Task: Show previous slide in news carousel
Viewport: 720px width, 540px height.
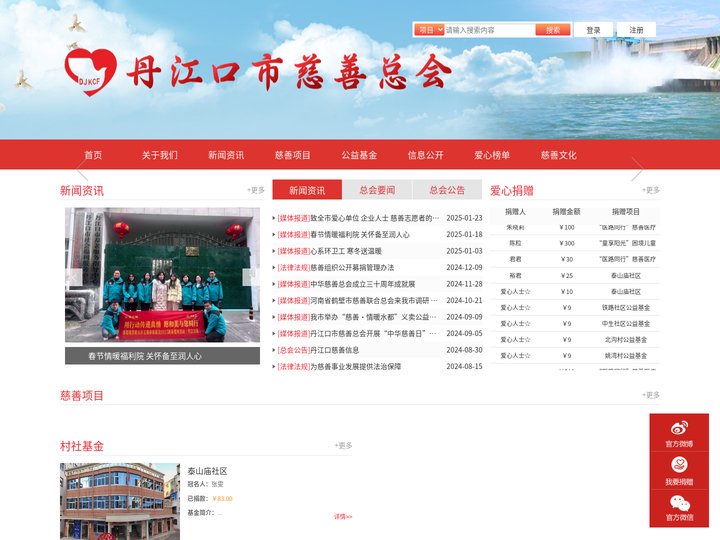Action: point(74,277)
